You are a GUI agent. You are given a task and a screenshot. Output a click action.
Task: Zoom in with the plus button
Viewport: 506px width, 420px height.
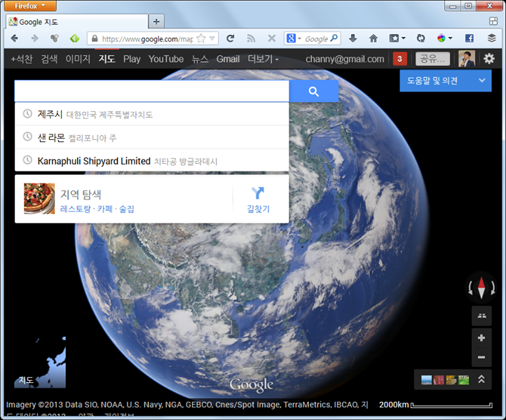pyautogui.click(x=481, y=338)
